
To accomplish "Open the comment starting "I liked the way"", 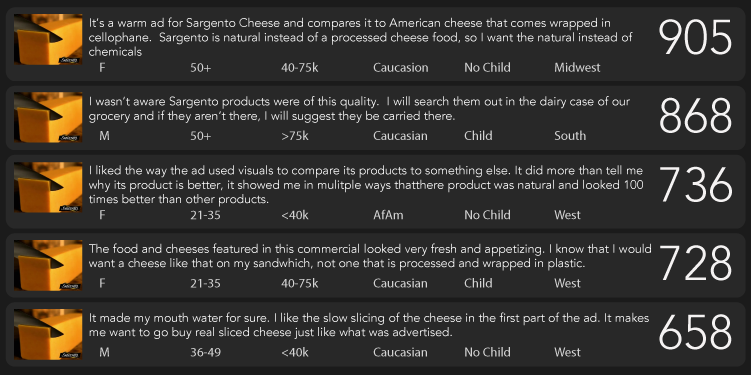I will coord(366,185).
